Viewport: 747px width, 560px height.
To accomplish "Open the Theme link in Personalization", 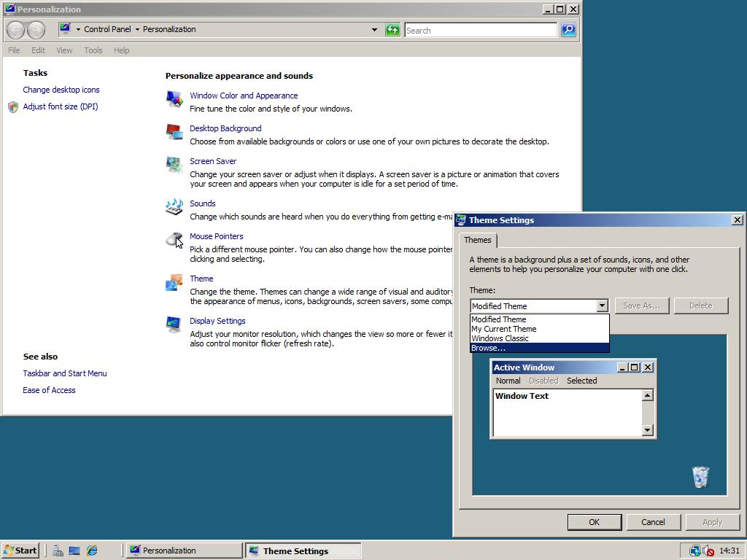I will [201, 279].
